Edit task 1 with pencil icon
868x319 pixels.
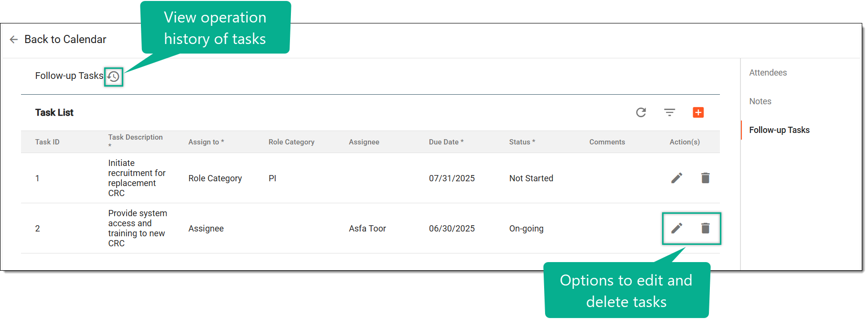tap(677, 178)
